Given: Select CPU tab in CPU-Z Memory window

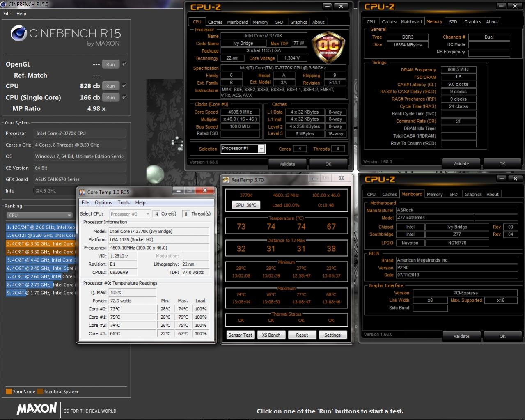Looking at the screenshot, I should click(371, 22).
